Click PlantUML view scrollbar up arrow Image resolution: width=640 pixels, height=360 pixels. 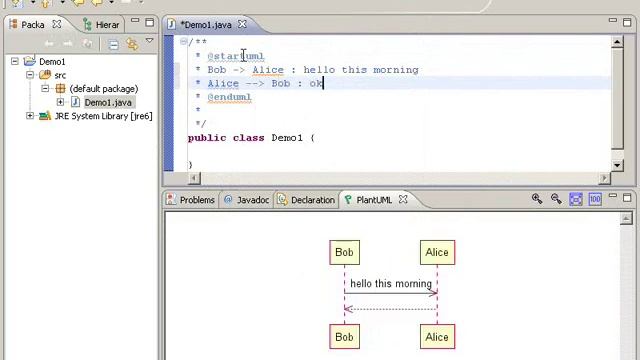tap(626, 219)
